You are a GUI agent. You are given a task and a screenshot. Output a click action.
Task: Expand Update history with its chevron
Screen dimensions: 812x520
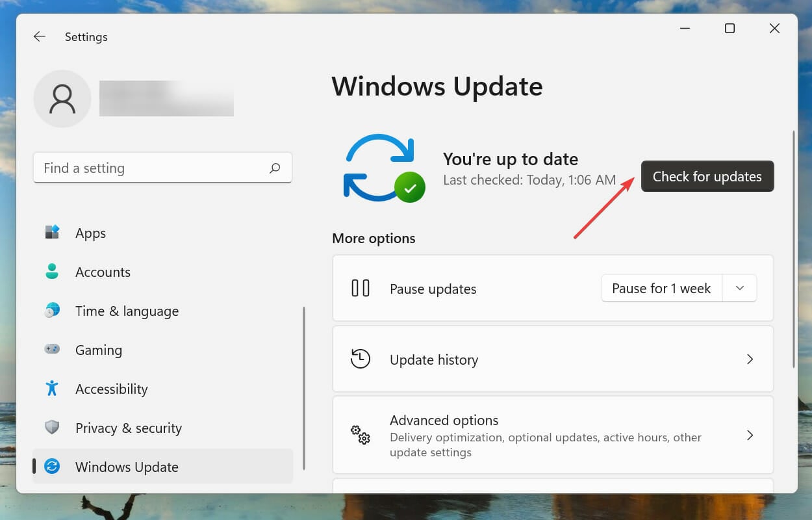(750, 359)
